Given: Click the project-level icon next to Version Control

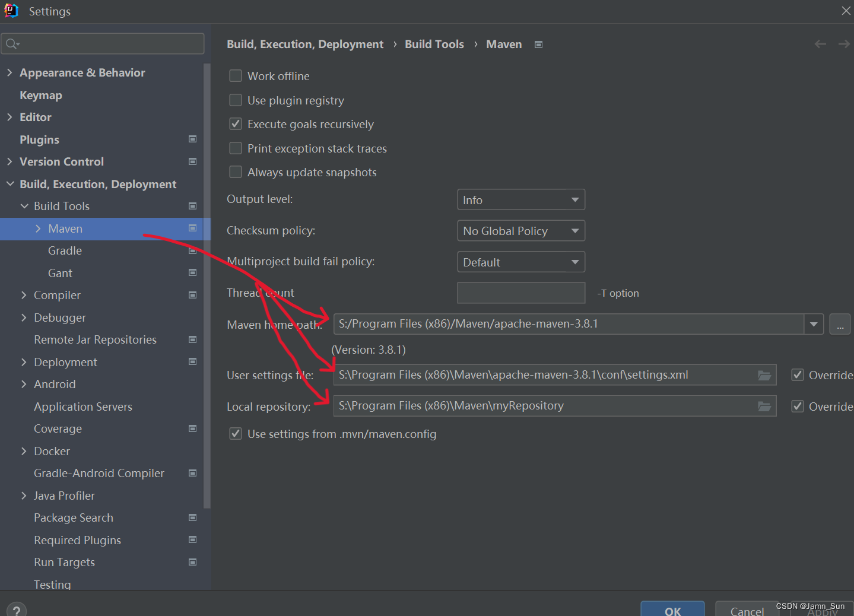Looking at the screenshot, I should tap(192, 161).
